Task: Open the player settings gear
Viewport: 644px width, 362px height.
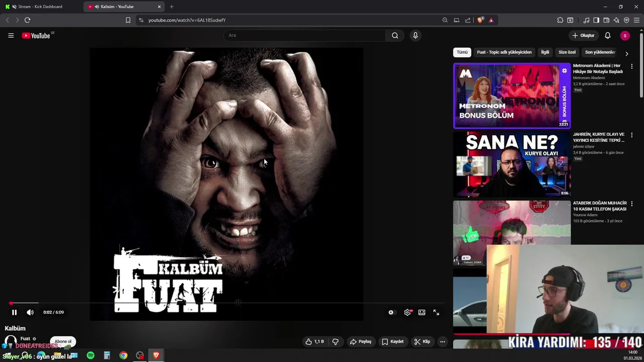Action: [408, 312]
